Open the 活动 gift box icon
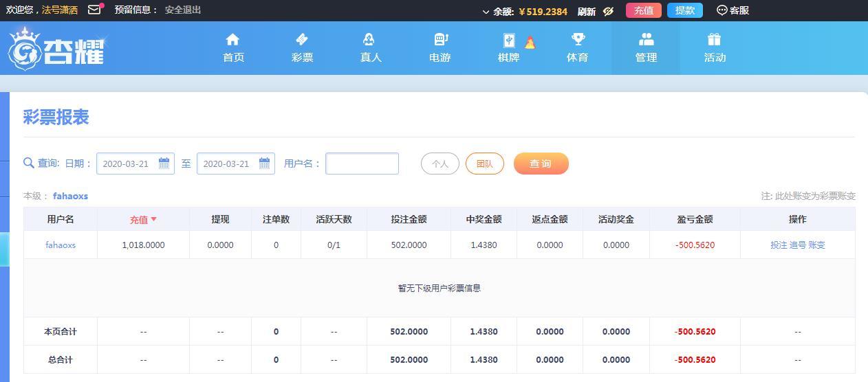868x382 pixels. 714,40
